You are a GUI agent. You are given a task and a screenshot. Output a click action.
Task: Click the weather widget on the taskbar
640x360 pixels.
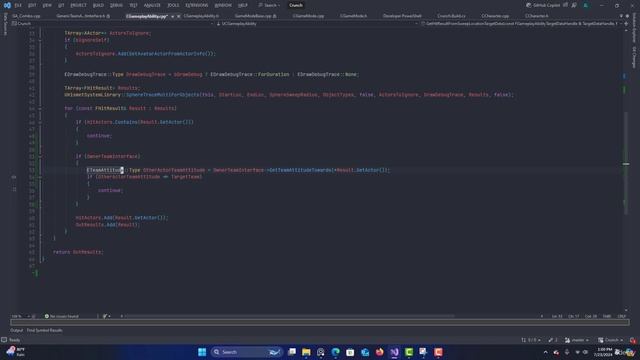pyautogui.click(x=16, y=352)
